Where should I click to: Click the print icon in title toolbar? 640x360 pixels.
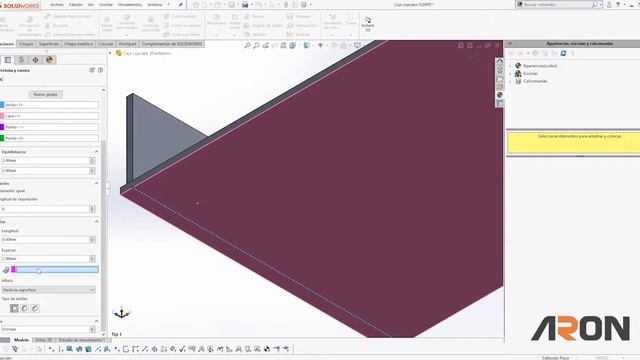pos(245,4)
